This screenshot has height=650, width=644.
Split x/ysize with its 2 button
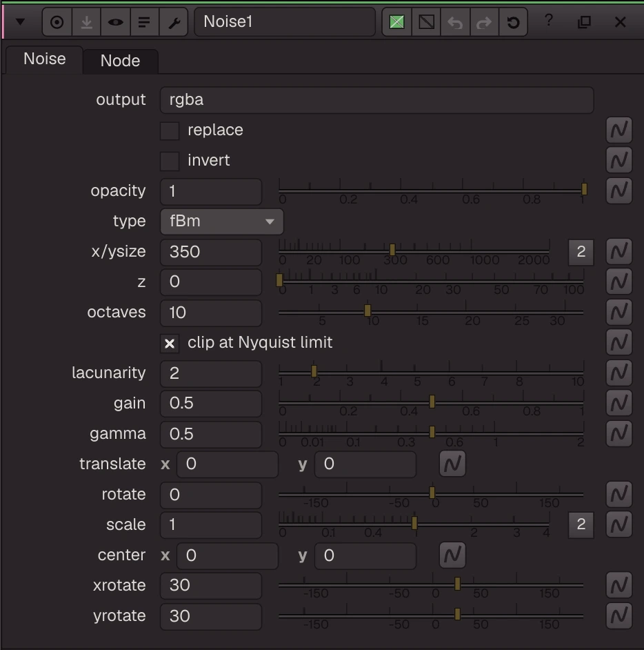[581, 252]
